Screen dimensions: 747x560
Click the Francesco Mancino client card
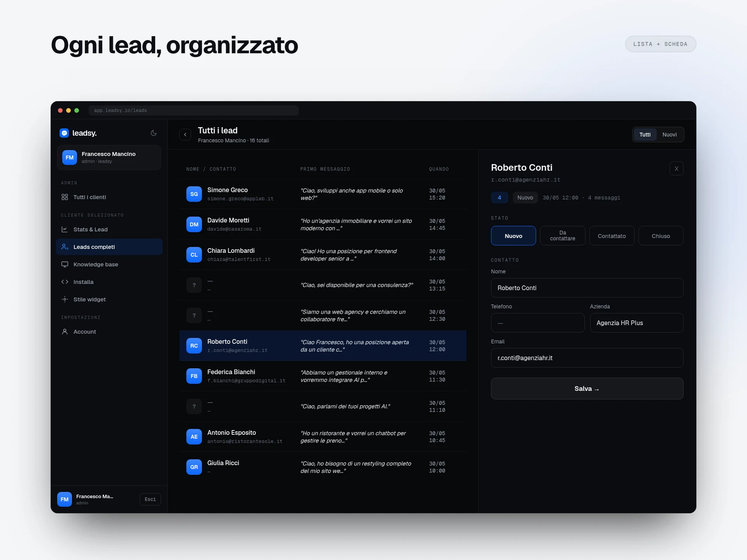coord(109,157)
